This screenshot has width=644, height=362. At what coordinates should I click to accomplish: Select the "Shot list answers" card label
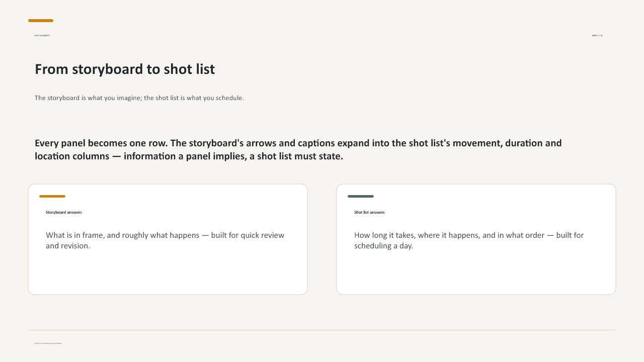[x=369, y=212]
